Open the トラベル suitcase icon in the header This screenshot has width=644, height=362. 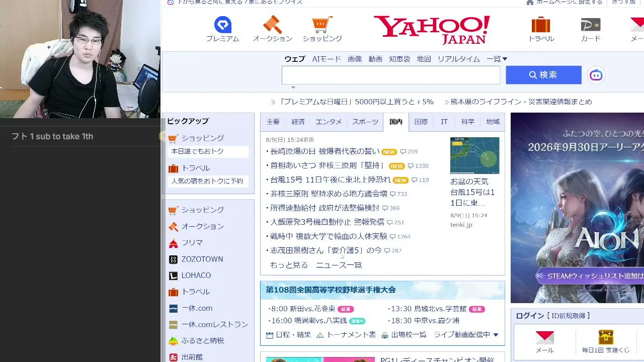[x=541, y=25]
